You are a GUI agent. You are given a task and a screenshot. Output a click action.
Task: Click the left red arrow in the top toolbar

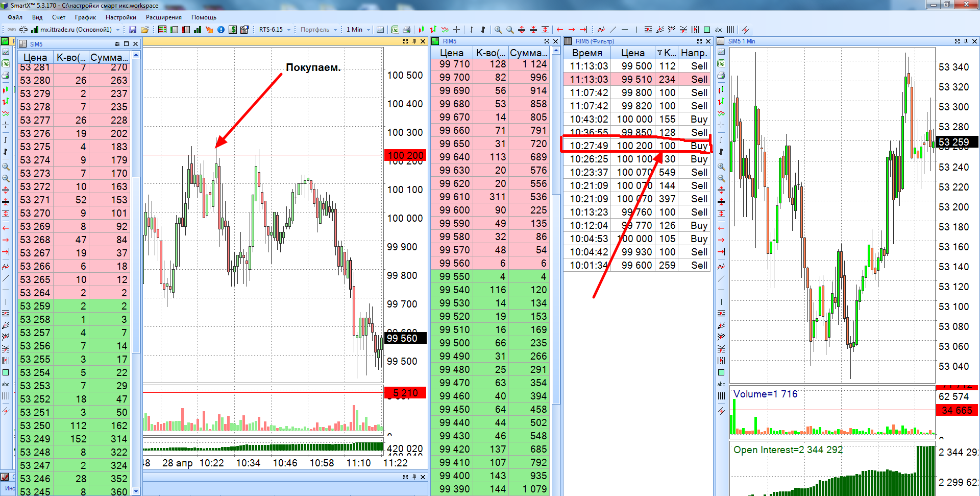560,30
